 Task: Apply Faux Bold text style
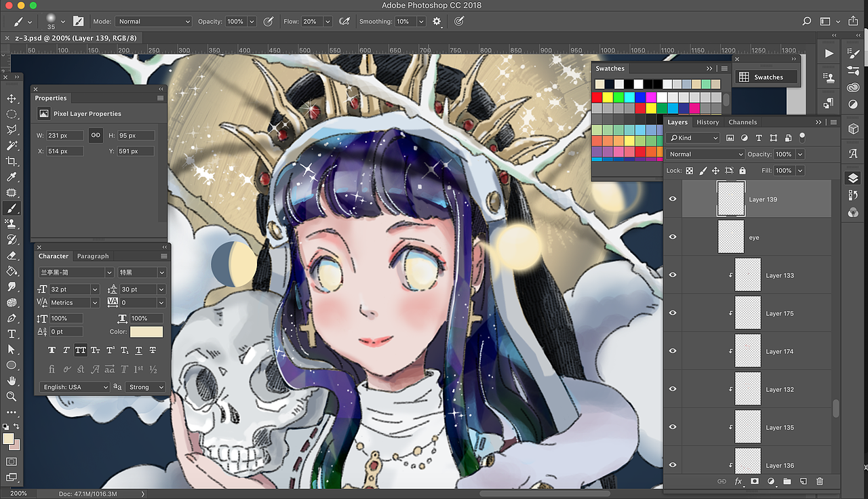pos(52,351)
